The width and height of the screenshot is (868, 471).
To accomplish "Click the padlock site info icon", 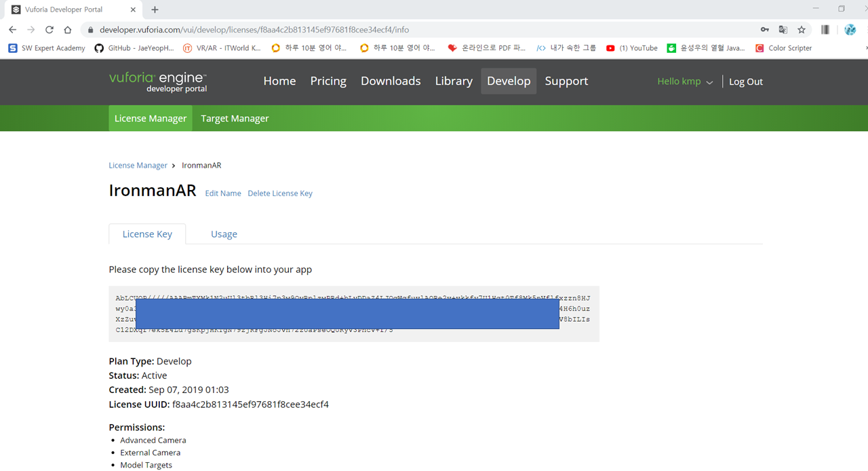I will tap(90, 30).
